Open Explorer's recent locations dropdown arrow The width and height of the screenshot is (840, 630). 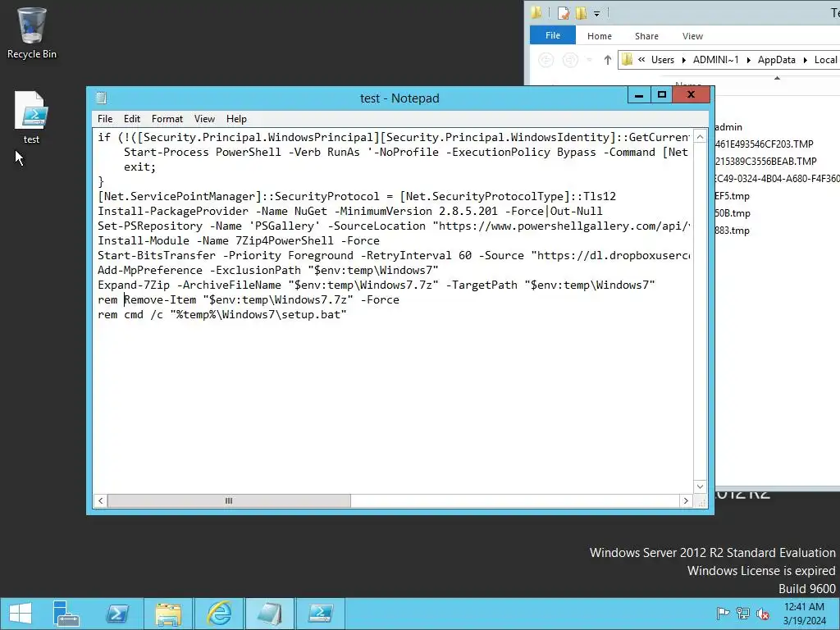click(x=589, y=60)
